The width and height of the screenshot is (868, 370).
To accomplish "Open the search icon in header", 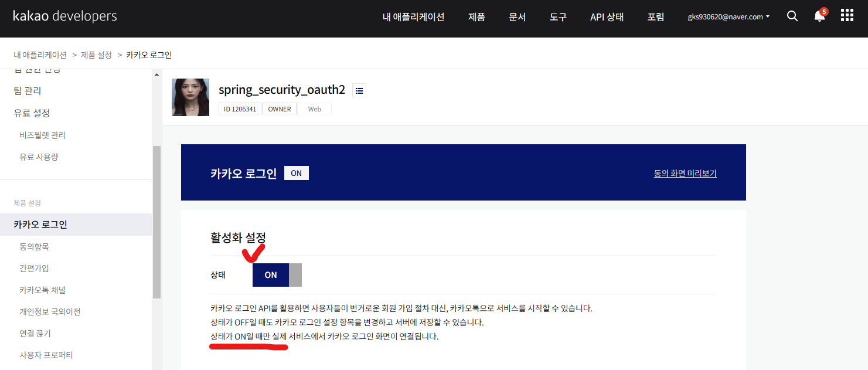I will click(x=792, y=16).
